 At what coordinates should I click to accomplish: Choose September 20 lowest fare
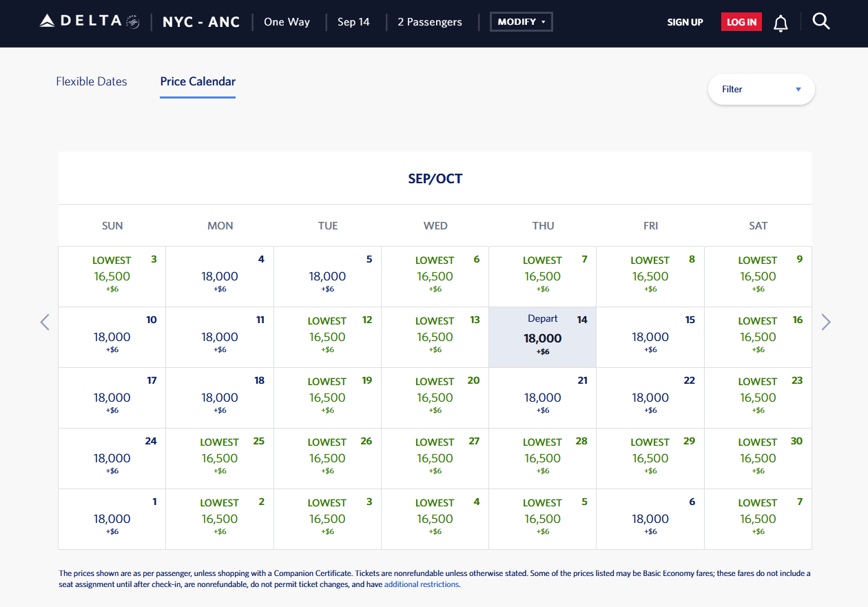[435, 398]
